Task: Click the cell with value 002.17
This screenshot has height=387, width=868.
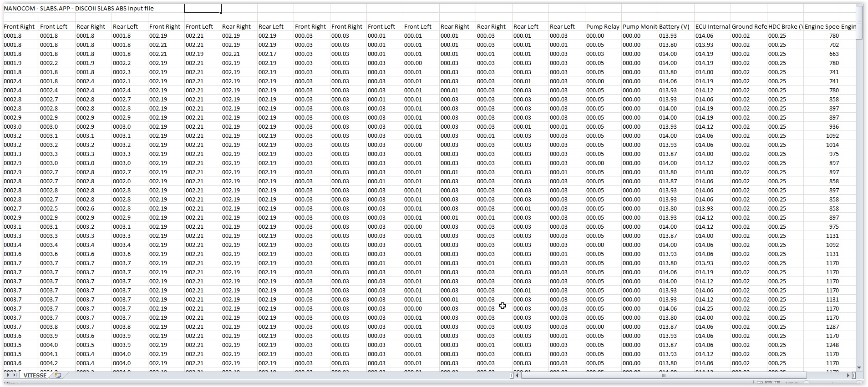Action: (x=267, y=54)
